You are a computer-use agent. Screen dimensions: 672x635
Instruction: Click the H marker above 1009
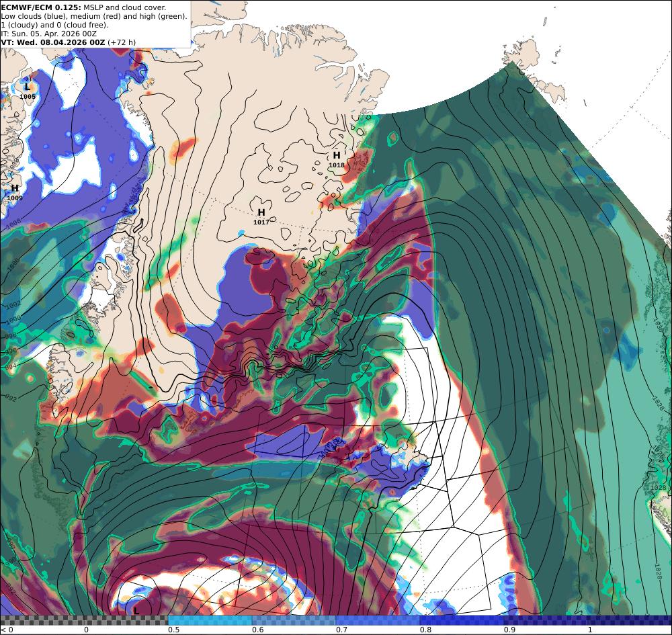click(15, 188)
